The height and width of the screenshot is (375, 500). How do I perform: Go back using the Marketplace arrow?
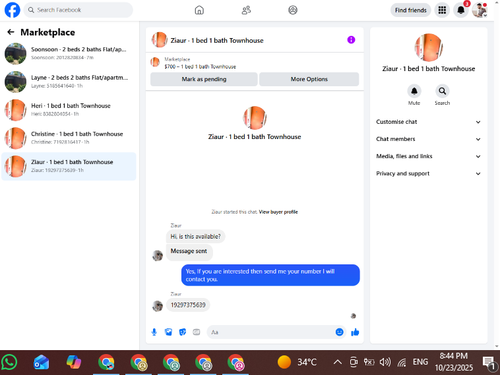(11, 32)
